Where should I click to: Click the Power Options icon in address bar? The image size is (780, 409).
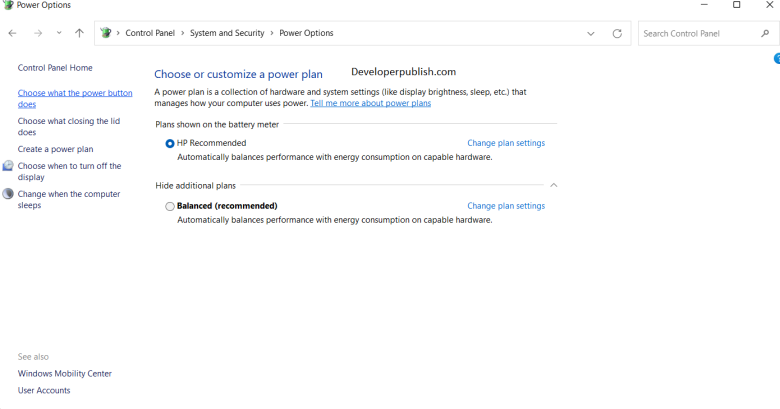(106, 33)
